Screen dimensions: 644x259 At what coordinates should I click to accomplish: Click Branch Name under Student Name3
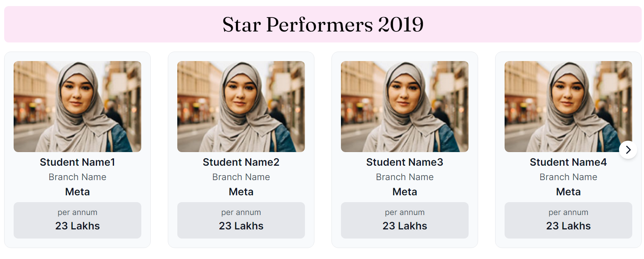405,177
